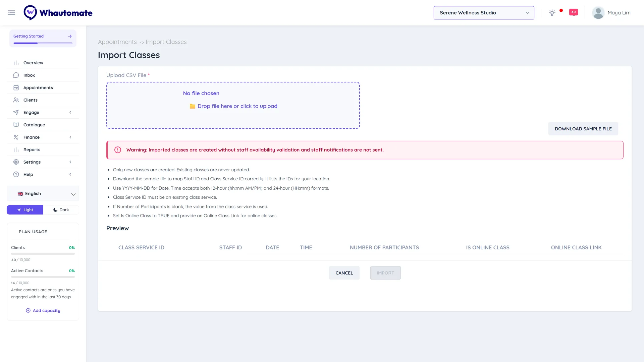Image resolution: width=644 pixels, height=362 pixels.
Task: Click the Cancel button
Action: pyautogui.click(x=344, y=273)
